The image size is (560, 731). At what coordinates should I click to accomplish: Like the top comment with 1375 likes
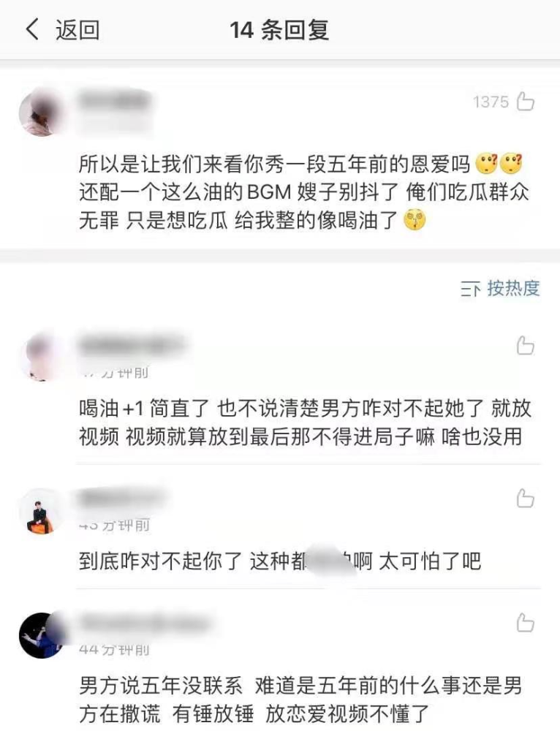pyautogui.click(x=526, y=101)
